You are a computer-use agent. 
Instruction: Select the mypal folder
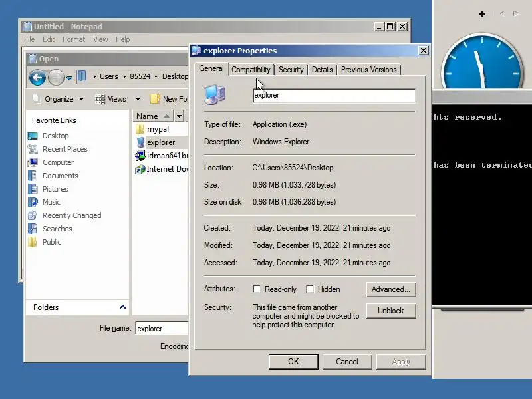pos(158,129)
